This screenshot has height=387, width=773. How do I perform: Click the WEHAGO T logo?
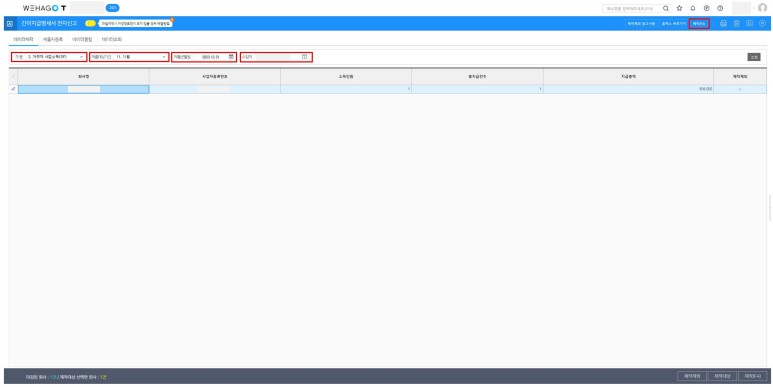pos(44,8)
